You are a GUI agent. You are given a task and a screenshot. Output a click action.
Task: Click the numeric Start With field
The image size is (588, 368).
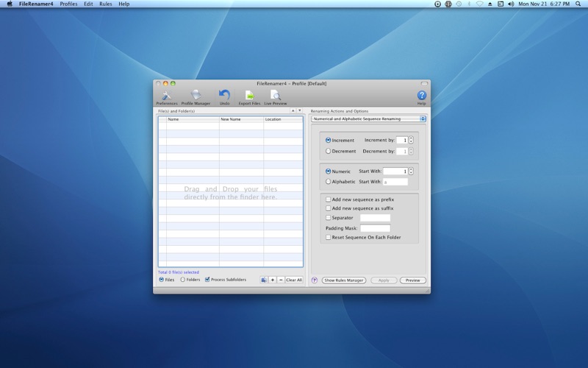pyautogui.click(x=395, y=171)
